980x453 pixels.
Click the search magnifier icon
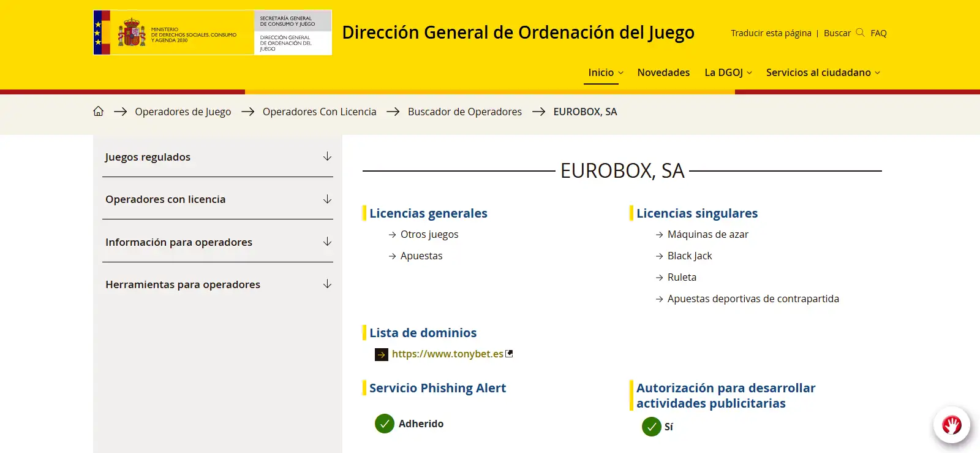[x=860, y=32]
